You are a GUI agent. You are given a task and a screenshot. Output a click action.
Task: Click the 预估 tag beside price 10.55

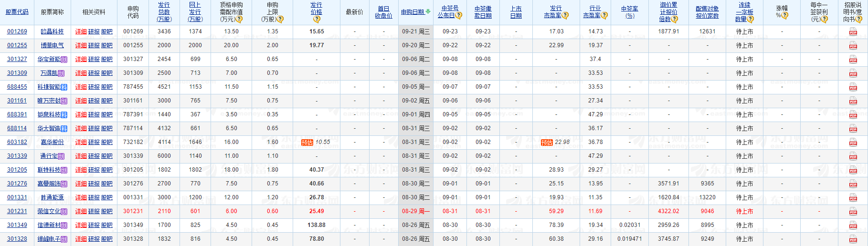(x=307, y=143)
